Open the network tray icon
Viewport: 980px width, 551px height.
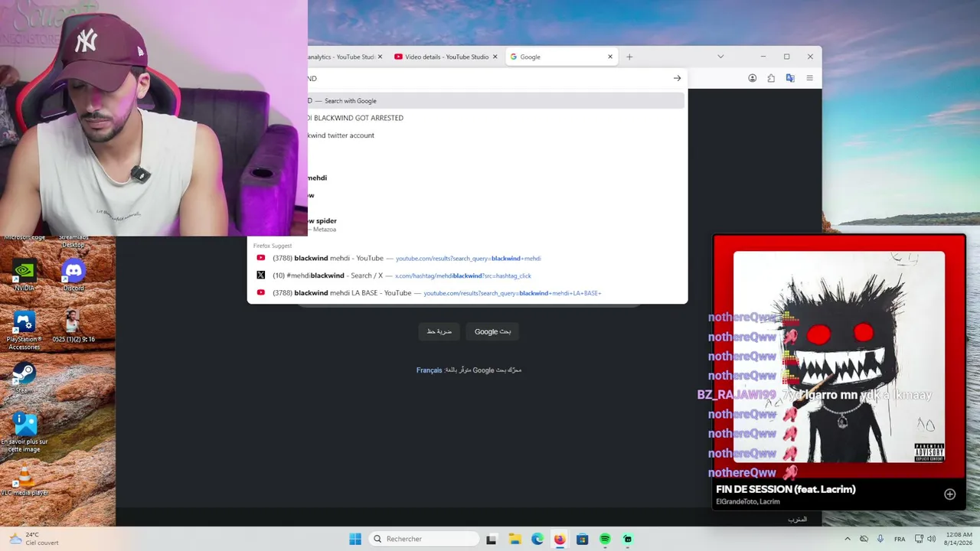click(919, 539)
